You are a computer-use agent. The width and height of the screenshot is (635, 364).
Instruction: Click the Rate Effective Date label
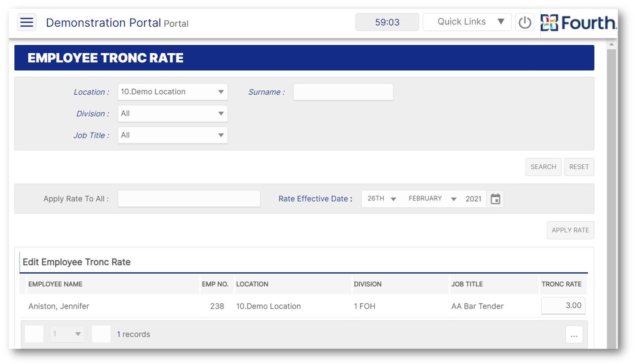[315, 198]
